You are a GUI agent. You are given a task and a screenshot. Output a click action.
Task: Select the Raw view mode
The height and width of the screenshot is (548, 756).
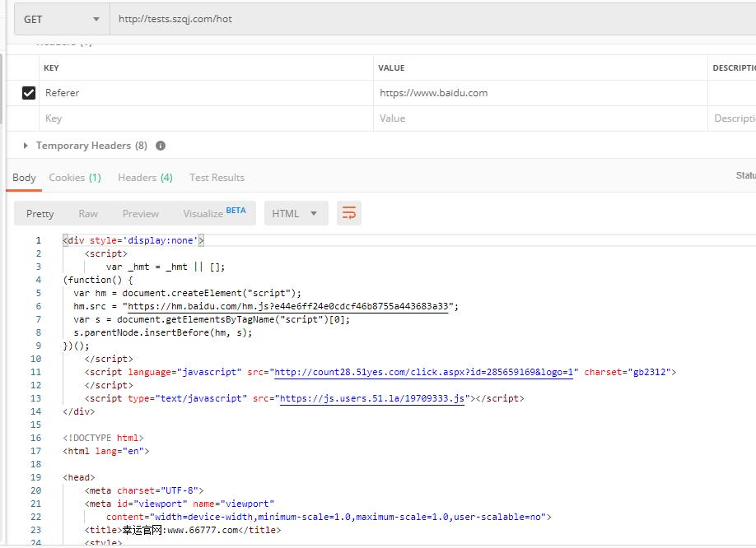point(88,214)
